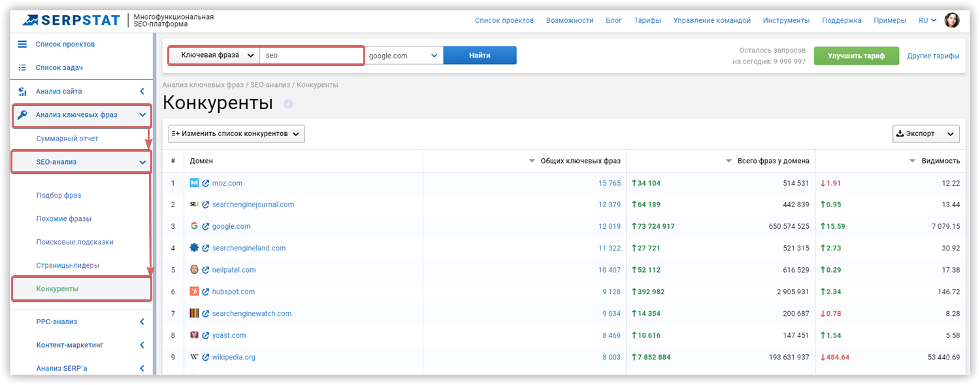The image size is (980, 385).
Task: Open the neilpatel.com domain link
Action: click(x=234, y=270)
